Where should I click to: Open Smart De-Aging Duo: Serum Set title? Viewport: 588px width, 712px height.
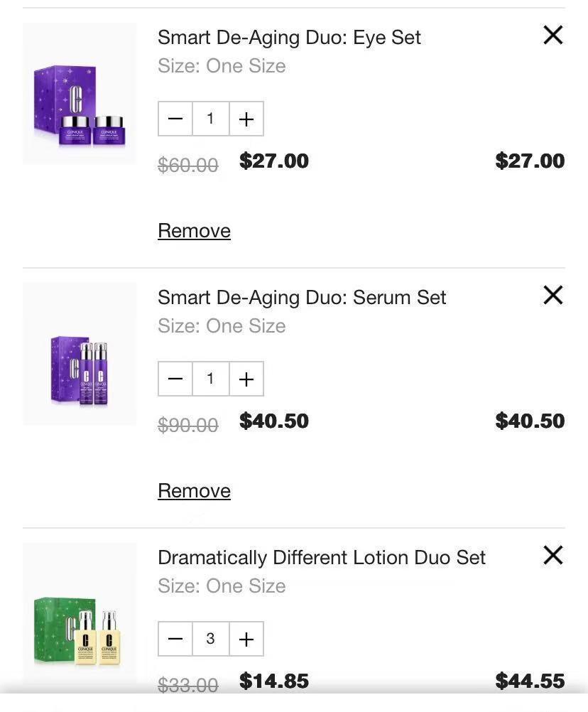coord(302,297)
